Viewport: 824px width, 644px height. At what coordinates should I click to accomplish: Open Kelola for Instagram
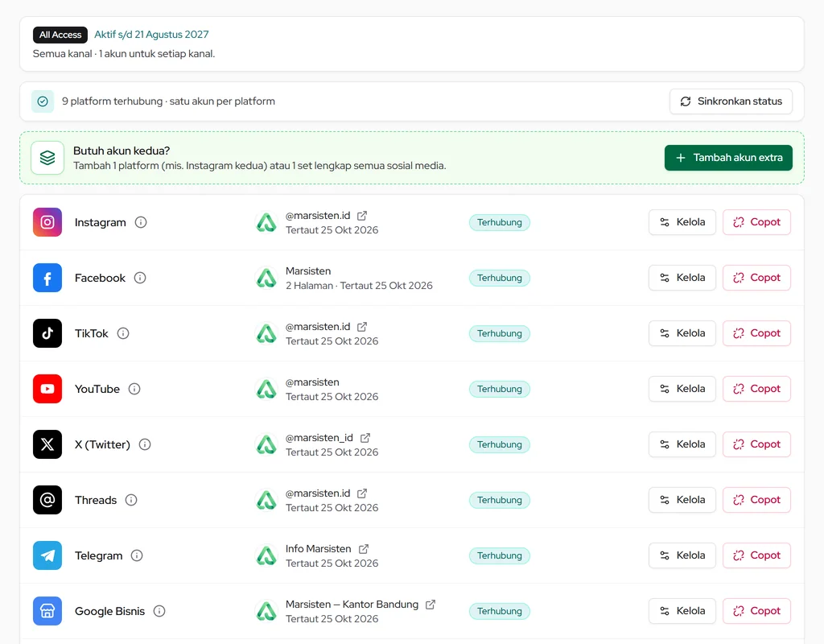(x=682, y=222)
